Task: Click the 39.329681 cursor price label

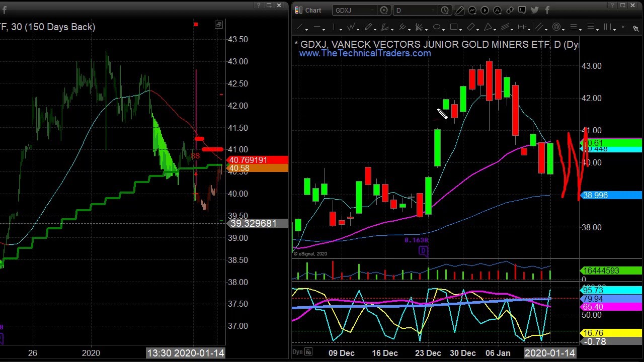Action: 258,223
